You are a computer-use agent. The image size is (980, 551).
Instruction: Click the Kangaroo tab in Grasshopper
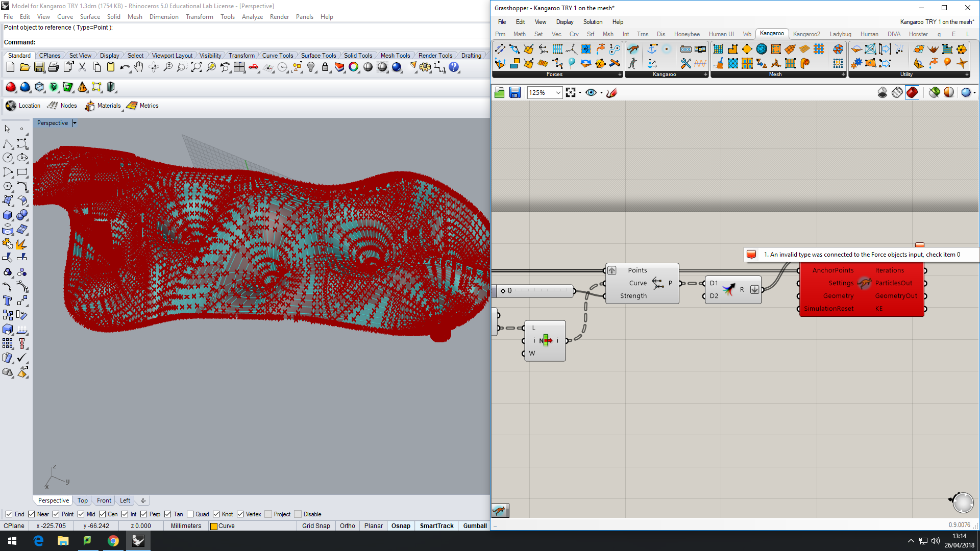(773, 34)
